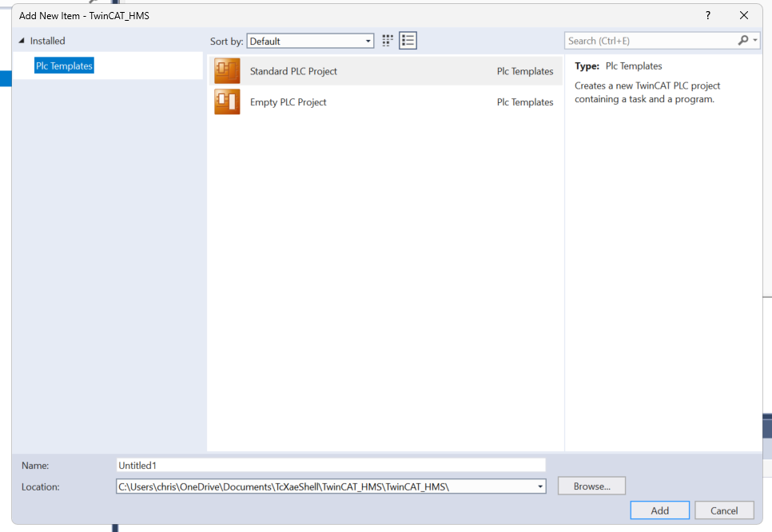Click the search magnifier icon
This screenshot has width=772, height=532.
(x=743, y=41)
